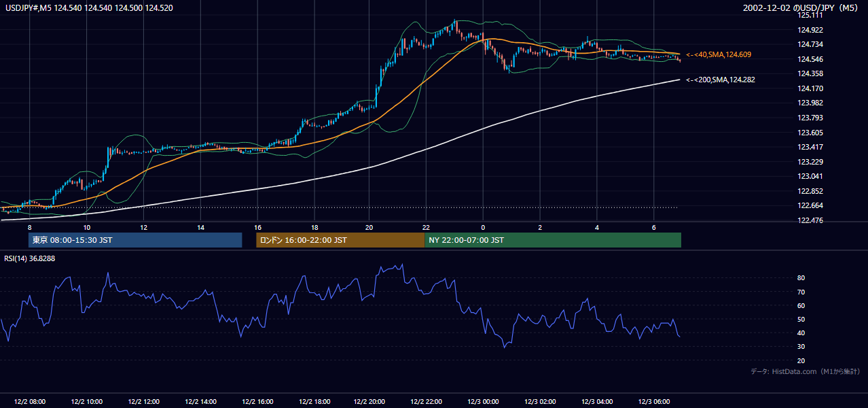Click price axis value 123.982
Image resolution: width=868 pixels, height=408 pixels.
click(x=810, y=103)
